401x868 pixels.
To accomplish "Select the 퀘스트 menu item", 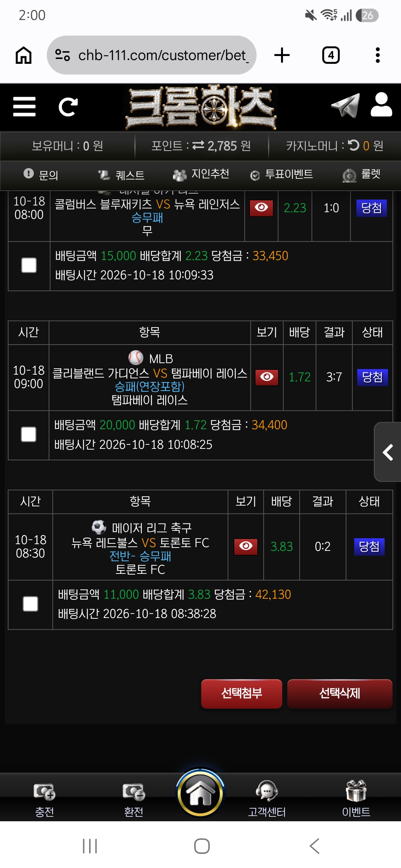I will [121, 175].
